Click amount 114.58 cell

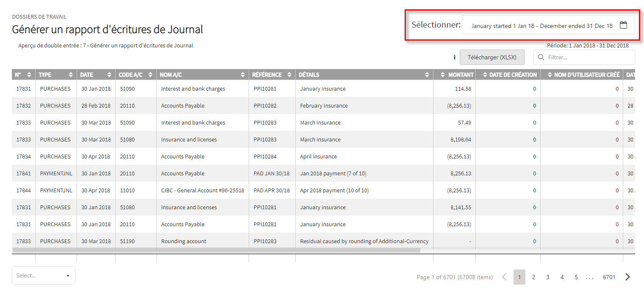coord(463,89)
